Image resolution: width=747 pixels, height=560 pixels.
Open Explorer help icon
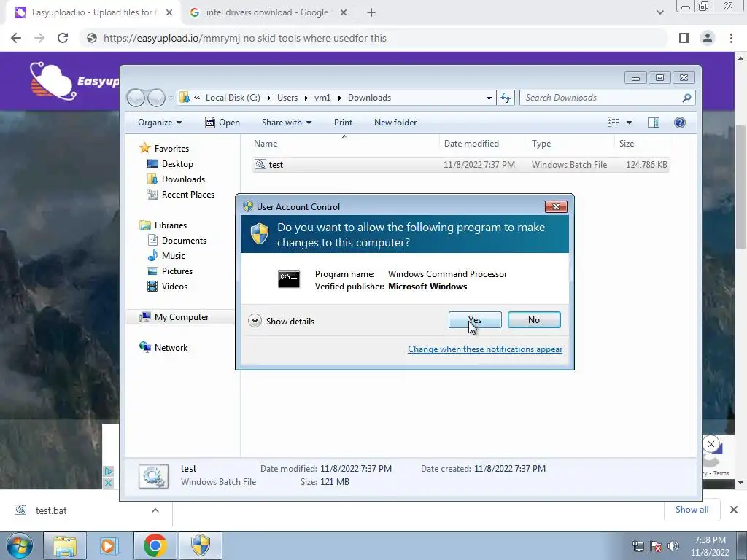[680, 122]
